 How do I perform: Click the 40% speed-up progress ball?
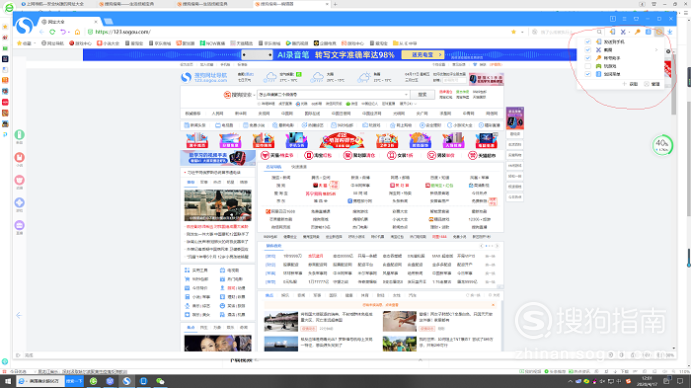coord(662,145)
